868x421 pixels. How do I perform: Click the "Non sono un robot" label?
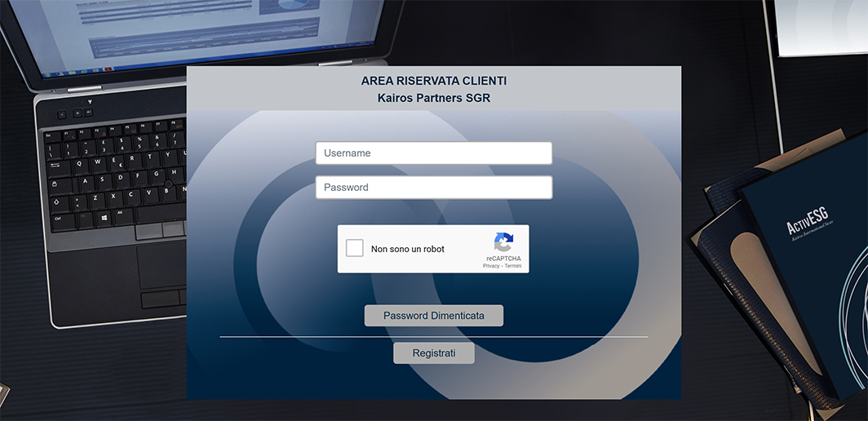point(407,250)
